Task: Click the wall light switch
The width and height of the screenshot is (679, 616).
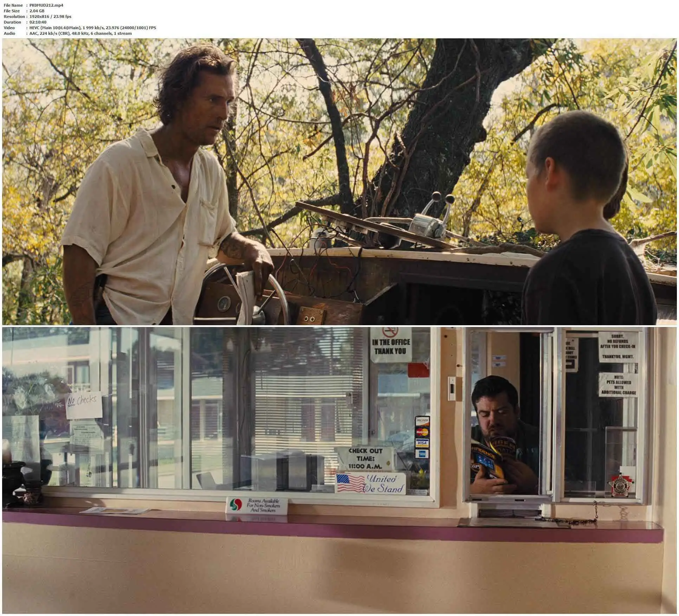Action: tap(452, 388)
